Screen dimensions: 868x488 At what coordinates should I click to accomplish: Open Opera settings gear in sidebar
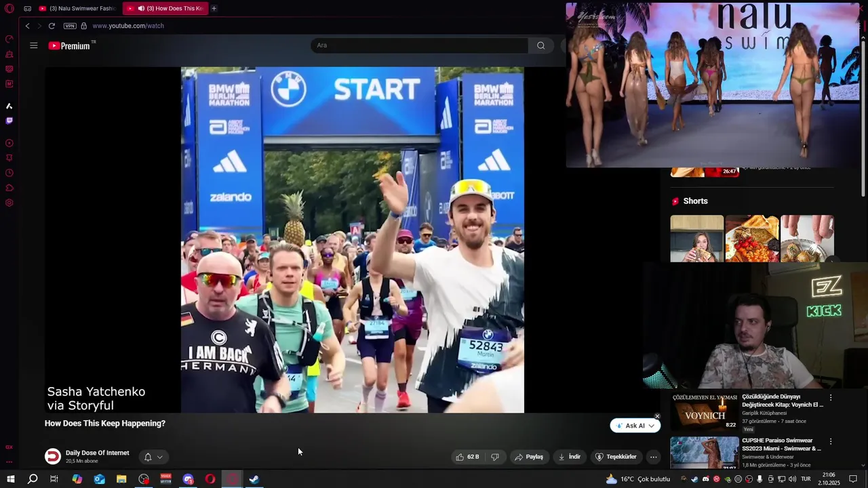pos(9,203)
